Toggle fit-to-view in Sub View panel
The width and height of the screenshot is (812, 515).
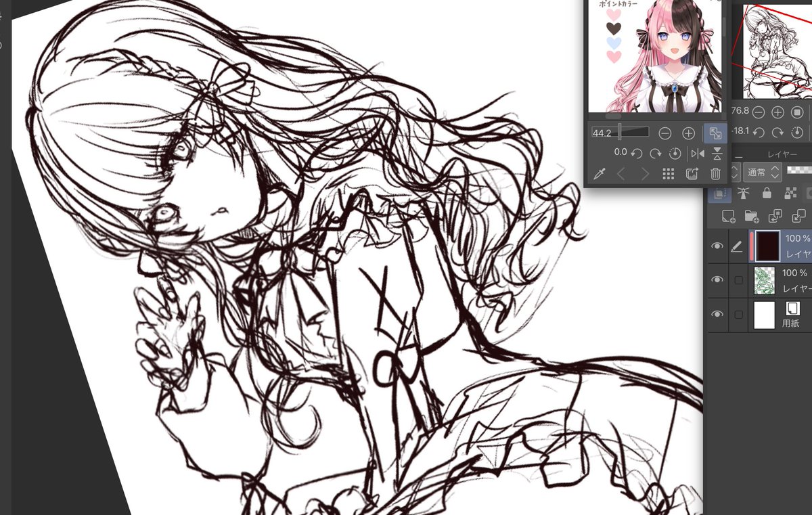[715, 133]
